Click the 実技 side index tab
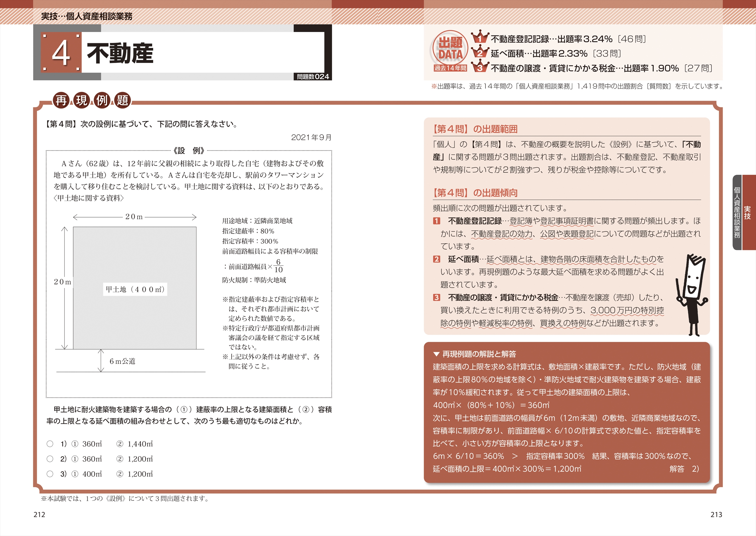Screen dimensions: 756x536 click(749, 212)
